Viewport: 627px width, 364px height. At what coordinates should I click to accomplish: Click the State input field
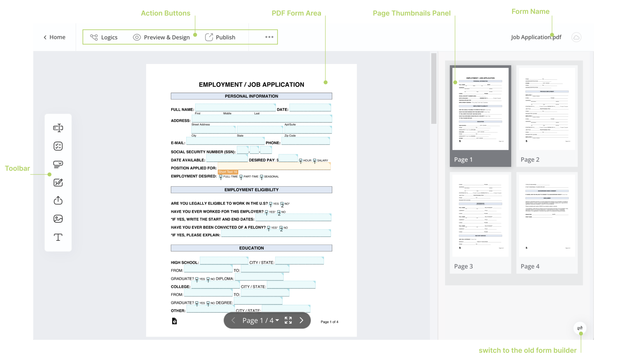[260, 130]
